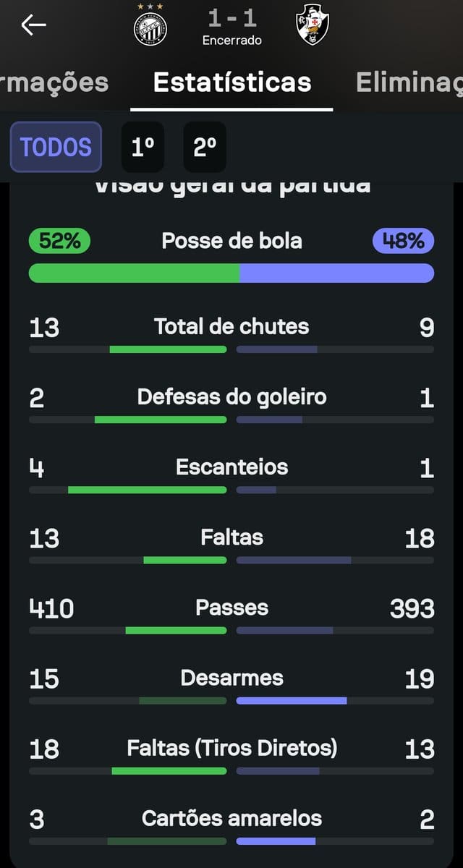Image resolution: width=463 pixels, height=868 pixels.
Task: Tap the Passes statistic label
Action: 231,607
